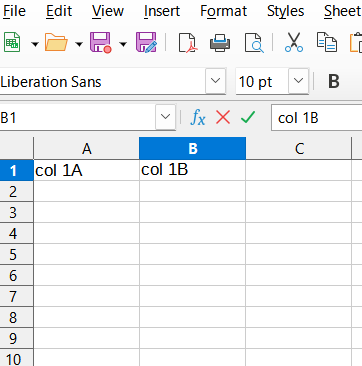Toggle Print Preview icon

254,42
